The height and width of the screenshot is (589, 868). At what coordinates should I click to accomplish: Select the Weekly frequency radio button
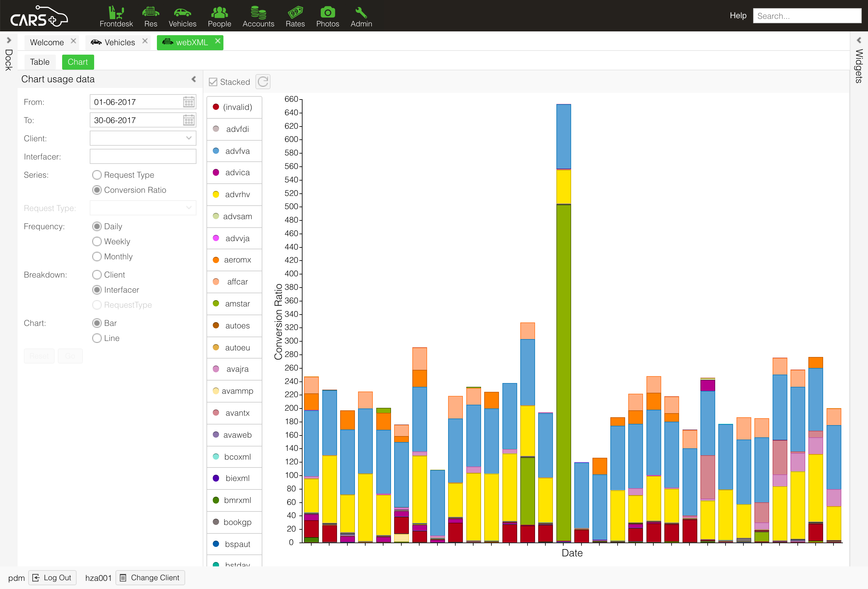click(x=97, y=241)
